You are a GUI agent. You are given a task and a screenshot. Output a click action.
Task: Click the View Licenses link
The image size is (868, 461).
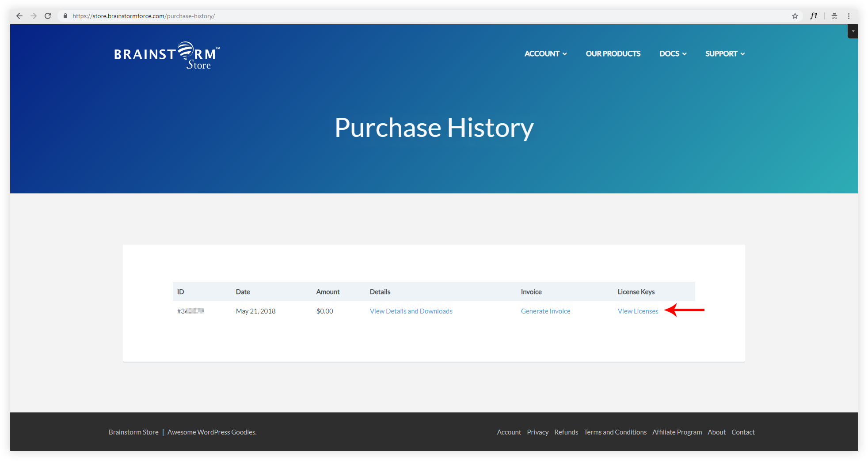[x=637, y=311]
